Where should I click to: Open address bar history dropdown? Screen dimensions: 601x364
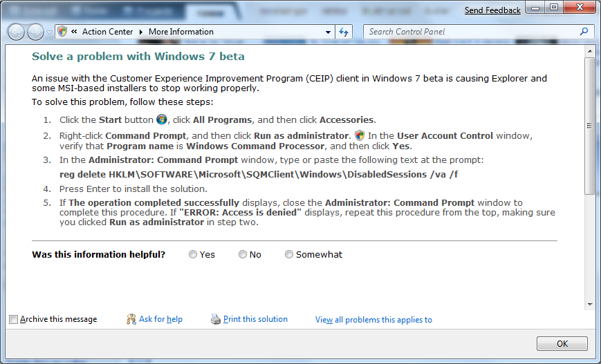[328, 32]
